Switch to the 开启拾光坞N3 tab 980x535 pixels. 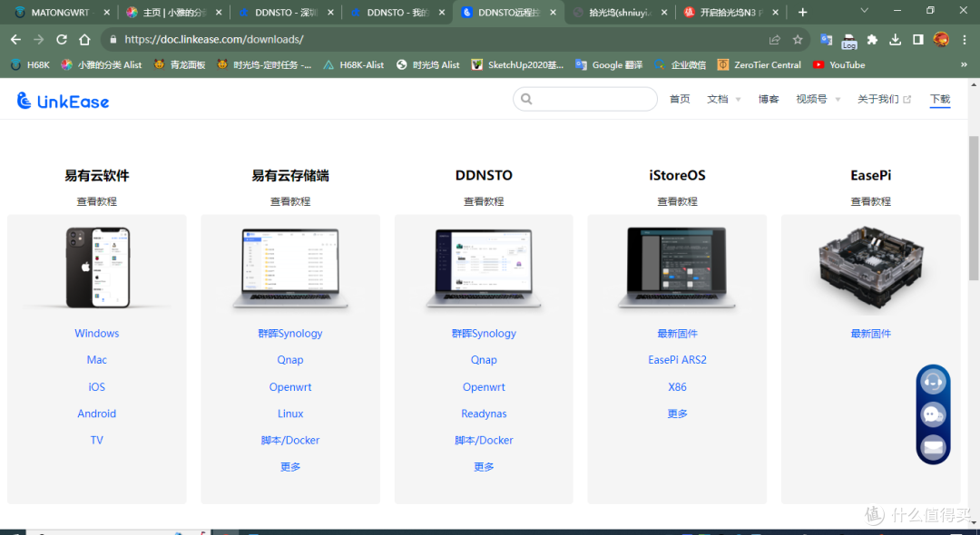point(731,12)
